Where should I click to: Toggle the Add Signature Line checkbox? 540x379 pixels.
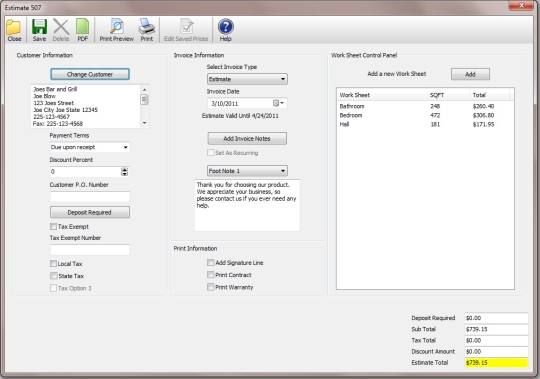point(210,263)
